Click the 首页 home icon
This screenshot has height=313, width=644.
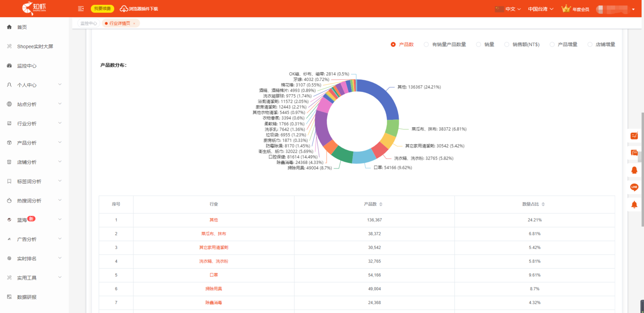pos(9,27)
